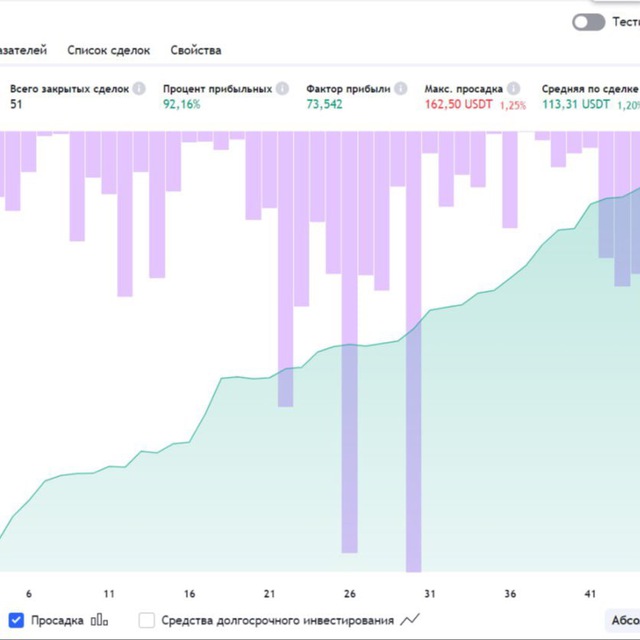The height and width of the screenshot is (640, 640).
Task: Open info tooltip for Фактор прибыли
Action: click(x=401, y=88)
